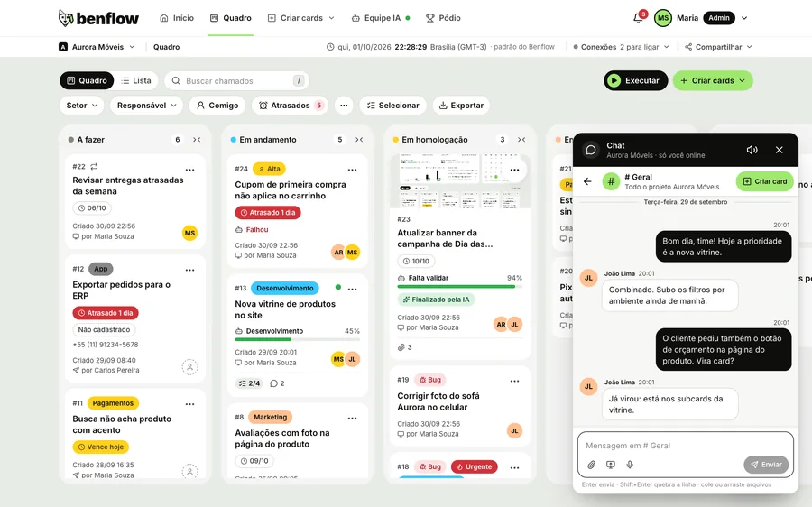
Task: Open comments count on card #13
Action: click(277, 383)
